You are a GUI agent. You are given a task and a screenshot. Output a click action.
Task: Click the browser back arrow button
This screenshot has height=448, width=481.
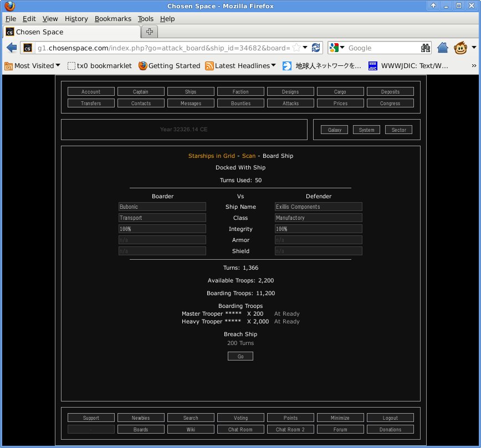click(12, 48)
